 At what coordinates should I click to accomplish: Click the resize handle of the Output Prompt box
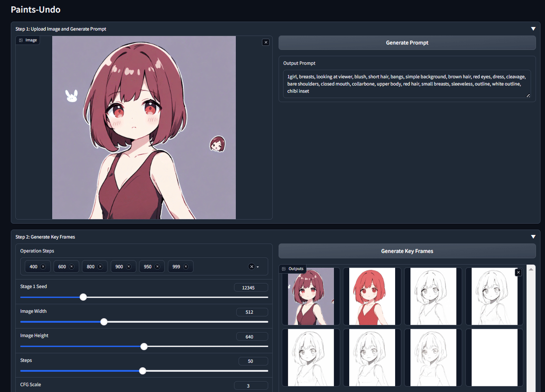point(528,95)
